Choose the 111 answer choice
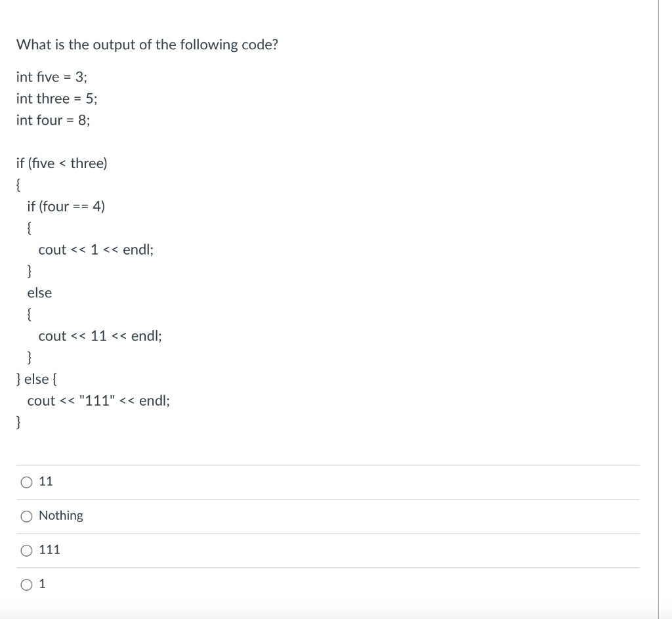 (26, 550)
